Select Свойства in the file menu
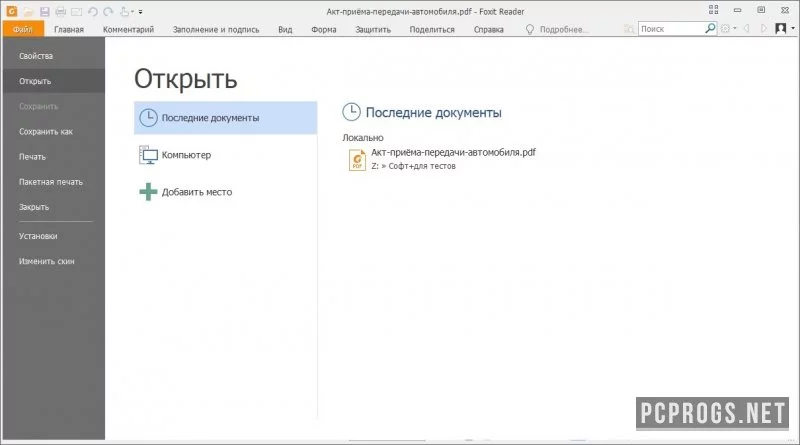Image resolution: width=800 pixels, height=445 pixels. (53, 56)
